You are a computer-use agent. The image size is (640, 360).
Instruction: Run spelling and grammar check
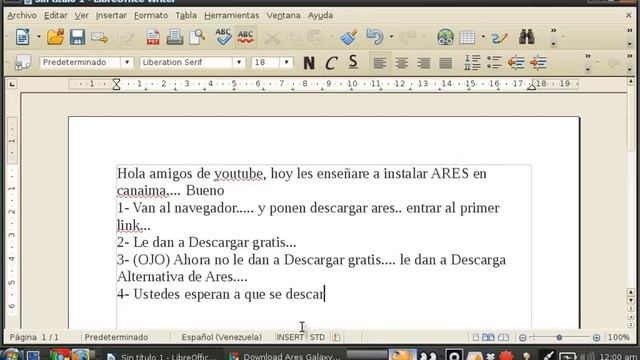[223, 37]
